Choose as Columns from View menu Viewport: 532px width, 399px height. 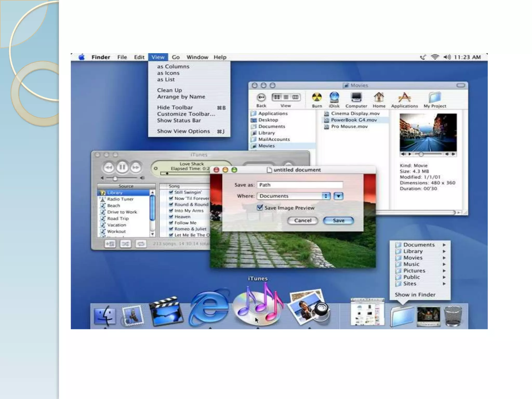(173, 66)
